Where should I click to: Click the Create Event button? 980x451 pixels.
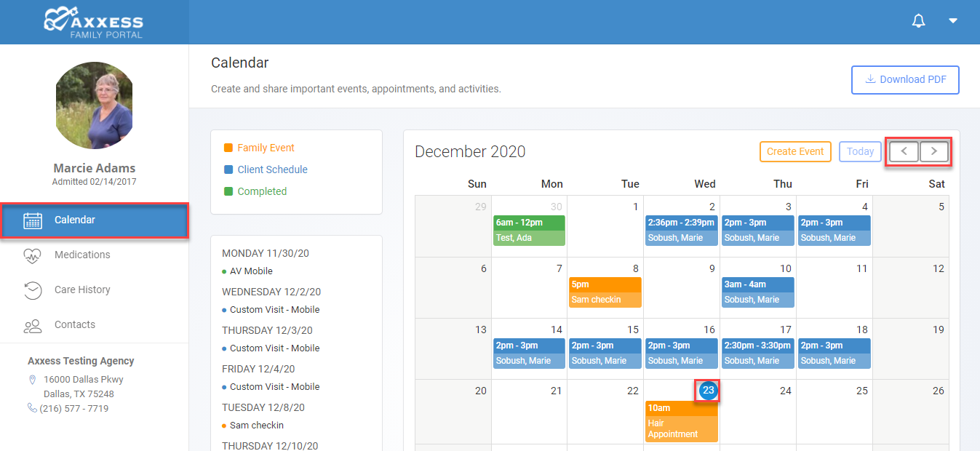[x=795, y=151]
